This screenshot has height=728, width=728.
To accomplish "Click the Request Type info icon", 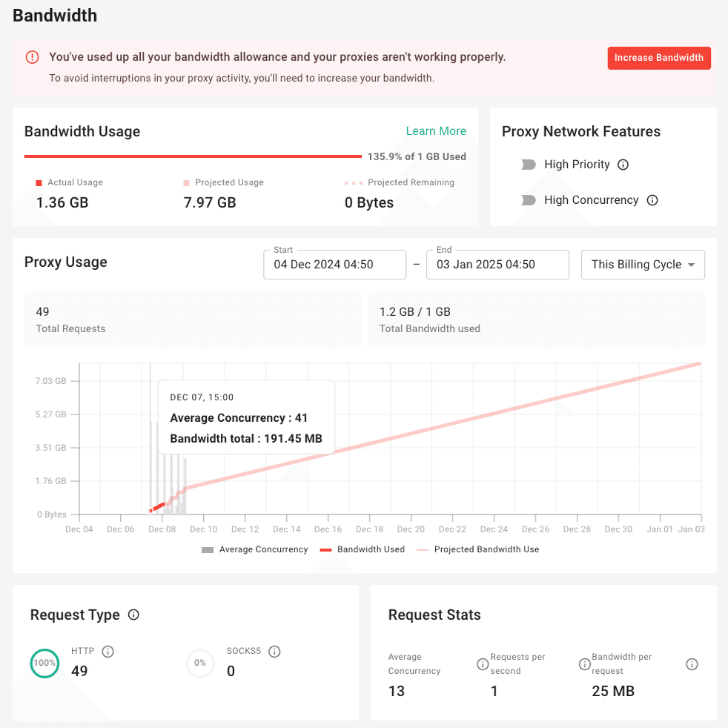I will tap(133, 615).
